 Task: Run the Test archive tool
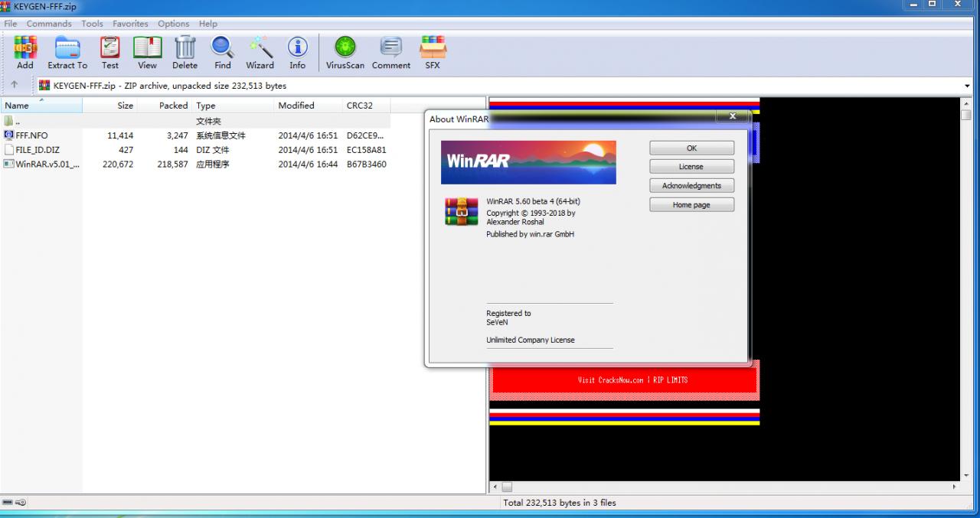[x=110, y=53]
